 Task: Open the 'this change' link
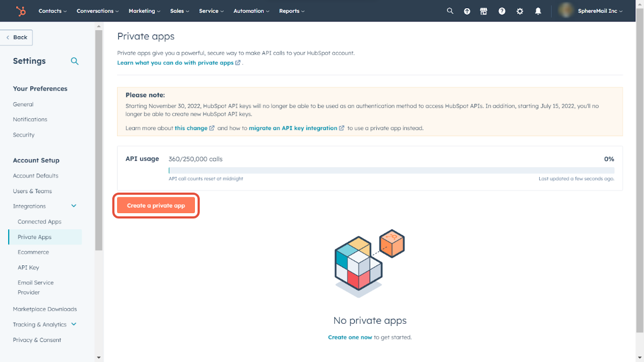[191, 128]
